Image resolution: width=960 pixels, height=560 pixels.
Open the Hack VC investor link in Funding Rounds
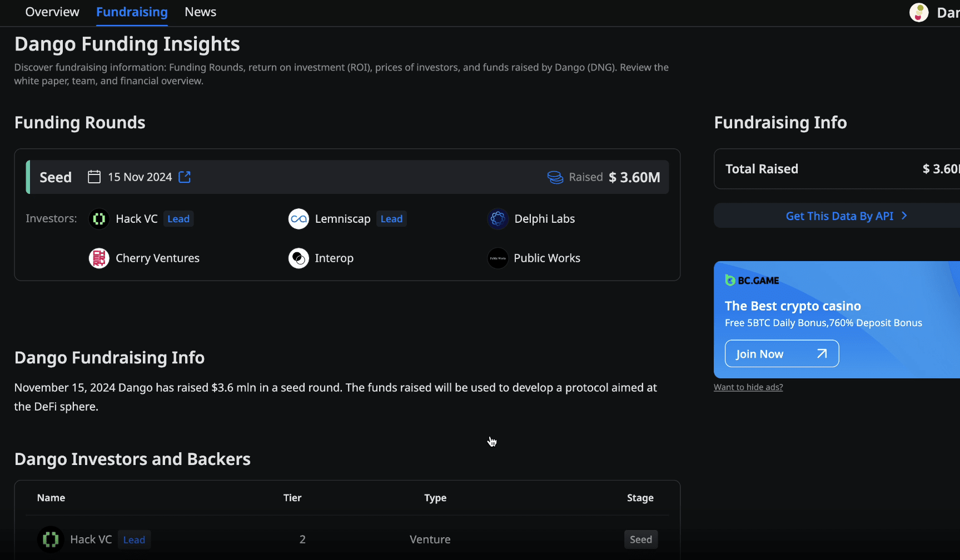137,219
